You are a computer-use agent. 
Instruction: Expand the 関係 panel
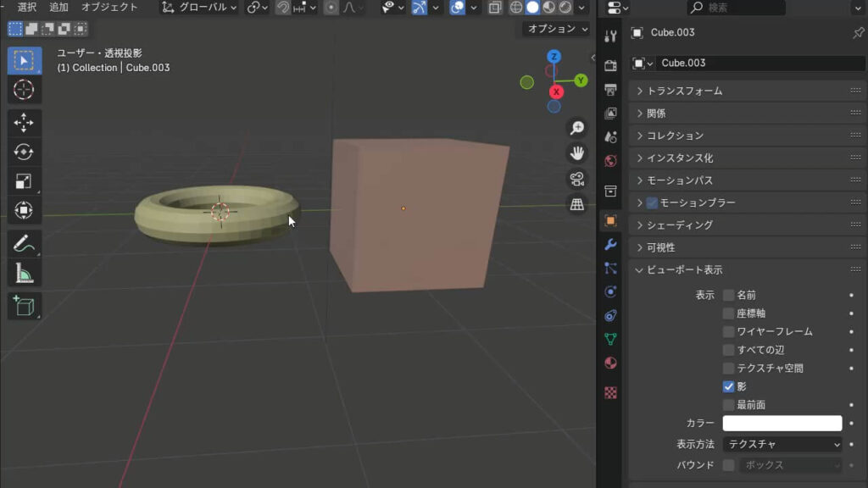click(747, 114)
